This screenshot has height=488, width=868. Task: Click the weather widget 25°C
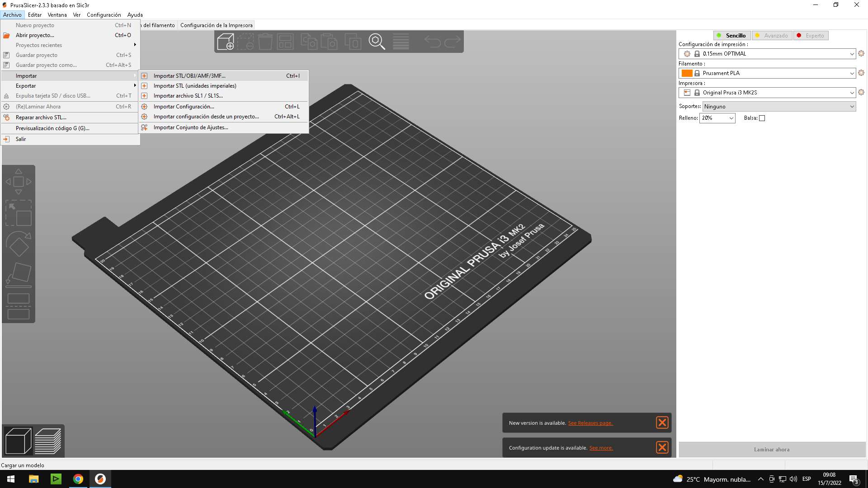pos(712,479)
